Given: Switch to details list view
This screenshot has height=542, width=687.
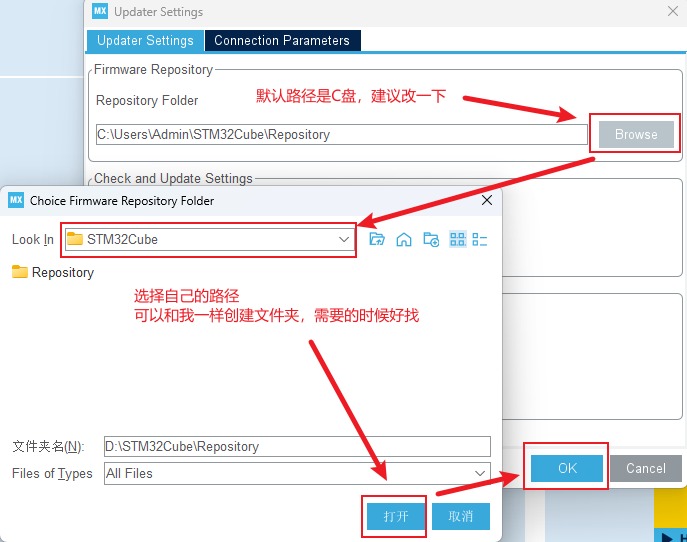Looking at the screenshot, I should tap(480, 239).
